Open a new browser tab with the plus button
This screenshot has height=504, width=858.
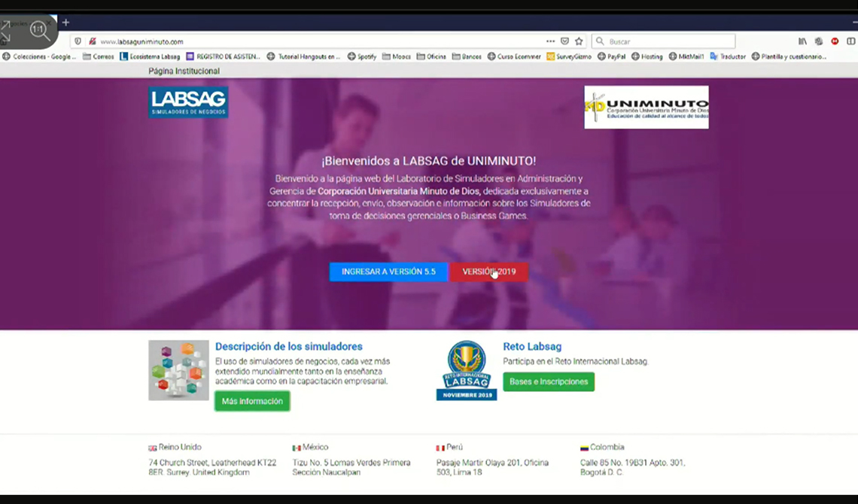[x=65, y=23]
